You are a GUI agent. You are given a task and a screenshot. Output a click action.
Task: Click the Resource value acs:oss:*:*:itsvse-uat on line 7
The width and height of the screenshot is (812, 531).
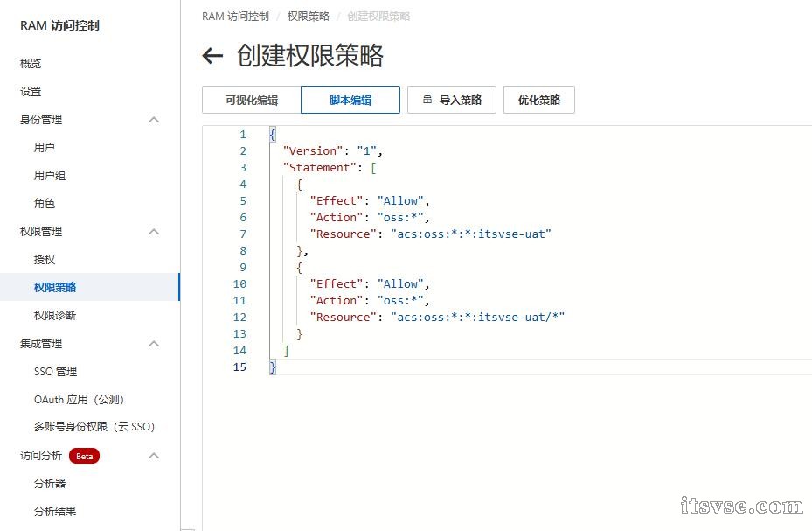(471, 234)
